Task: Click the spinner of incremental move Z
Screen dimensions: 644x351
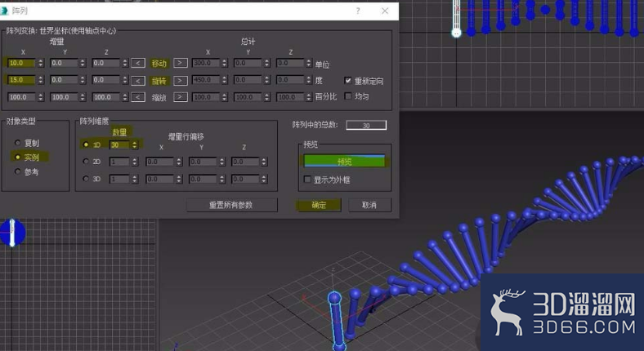Action: pos(125,63)
